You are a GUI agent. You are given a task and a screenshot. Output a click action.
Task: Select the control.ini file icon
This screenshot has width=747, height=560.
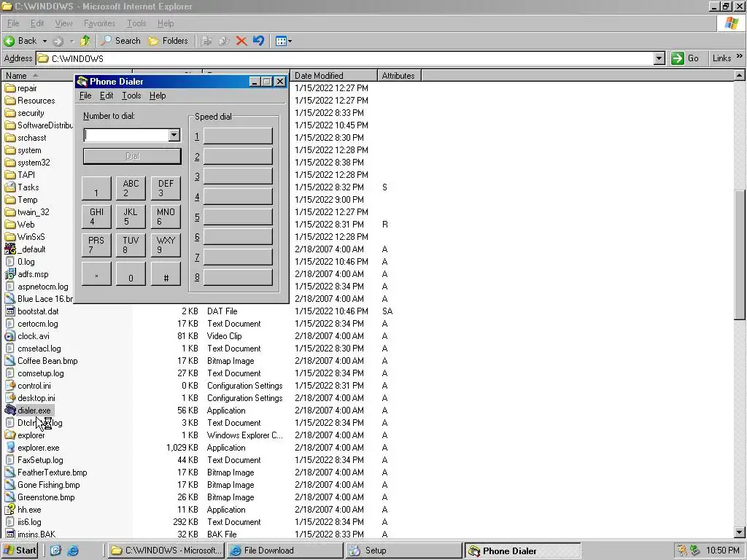(x=10, y=385)
